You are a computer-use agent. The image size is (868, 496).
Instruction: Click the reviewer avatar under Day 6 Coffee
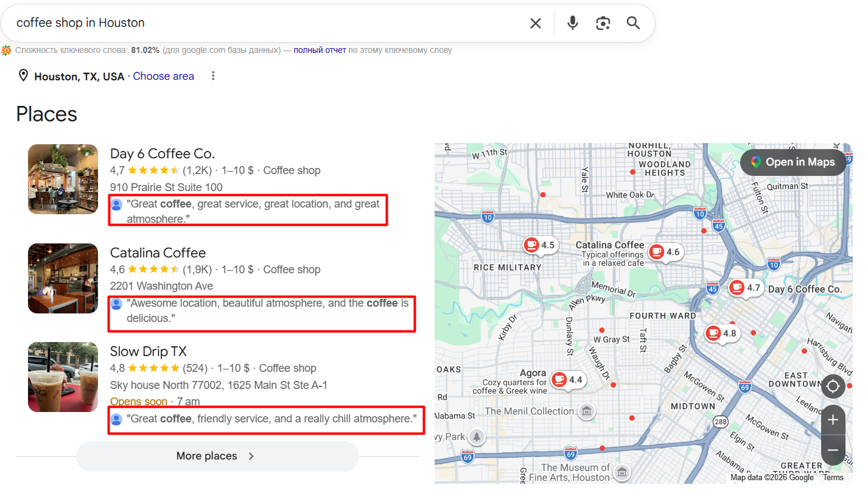tap(116, 205)
